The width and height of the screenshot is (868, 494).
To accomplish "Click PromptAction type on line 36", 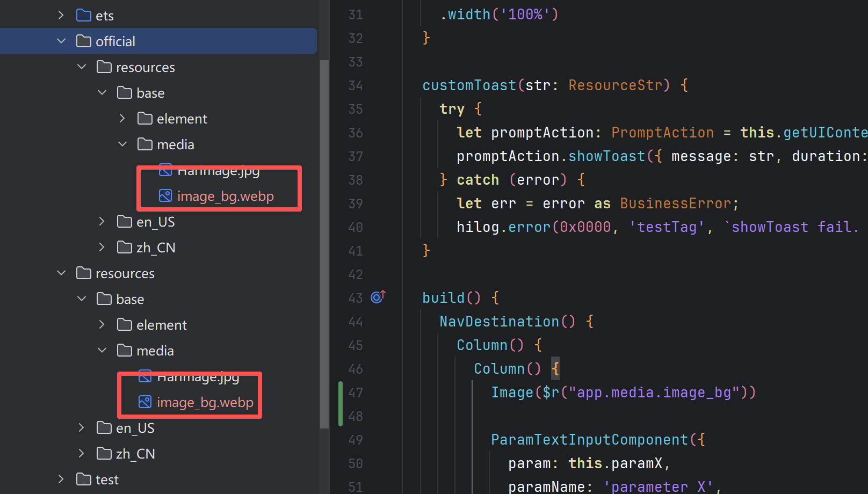I will coord(663,133).
